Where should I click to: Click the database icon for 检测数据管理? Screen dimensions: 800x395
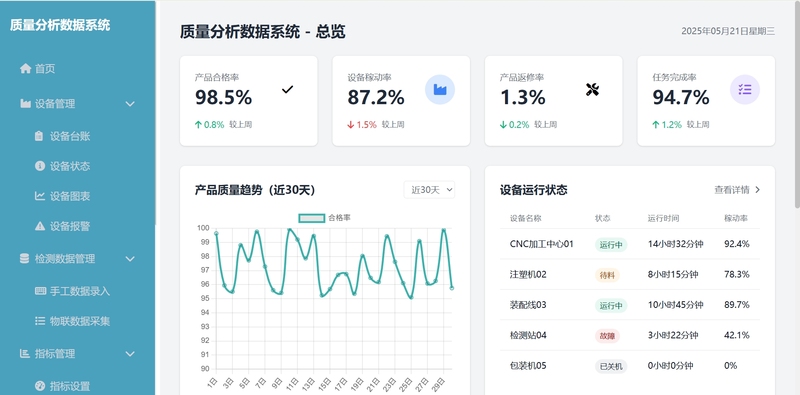[24, 259]
